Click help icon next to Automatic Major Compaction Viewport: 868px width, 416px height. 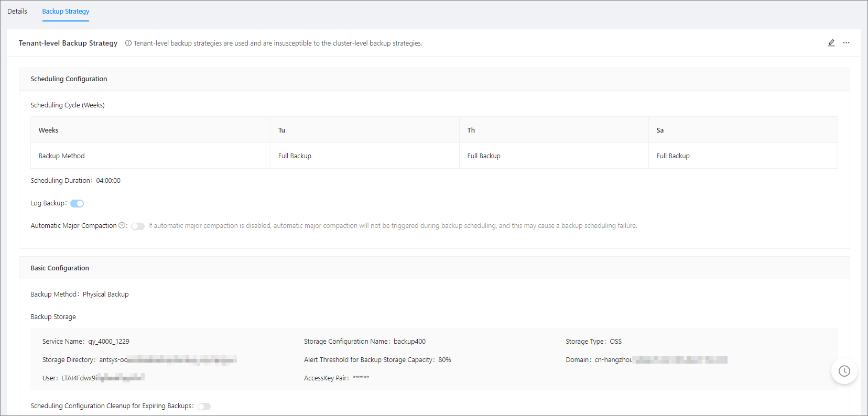122,226
